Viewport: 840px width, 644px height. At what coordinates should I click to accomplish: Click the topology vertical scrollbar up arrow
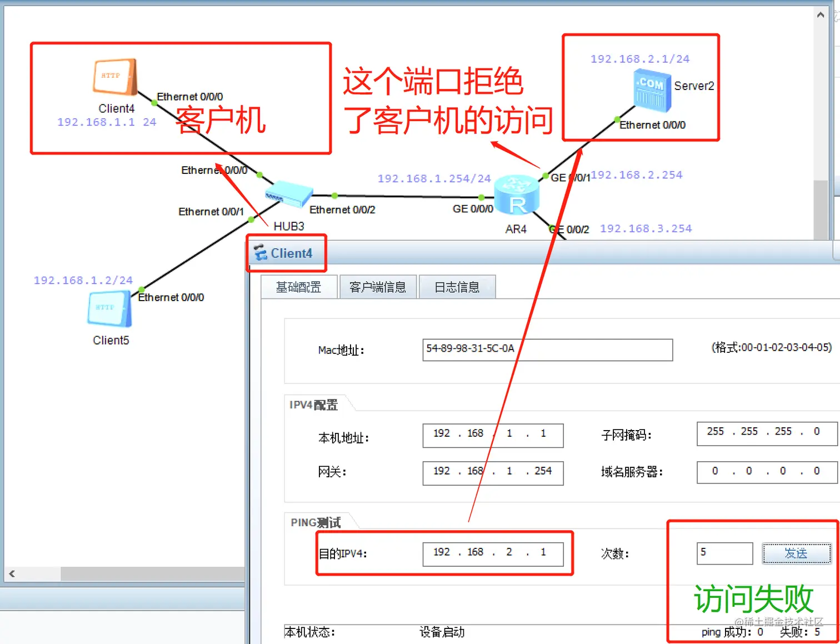821,15
